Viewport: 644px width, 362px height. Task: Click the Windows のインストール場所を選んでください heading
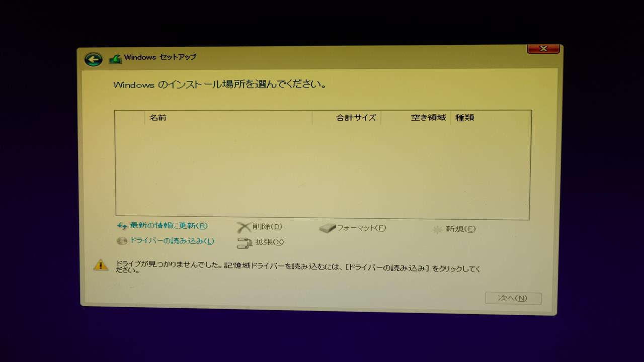tap(220, 84)
